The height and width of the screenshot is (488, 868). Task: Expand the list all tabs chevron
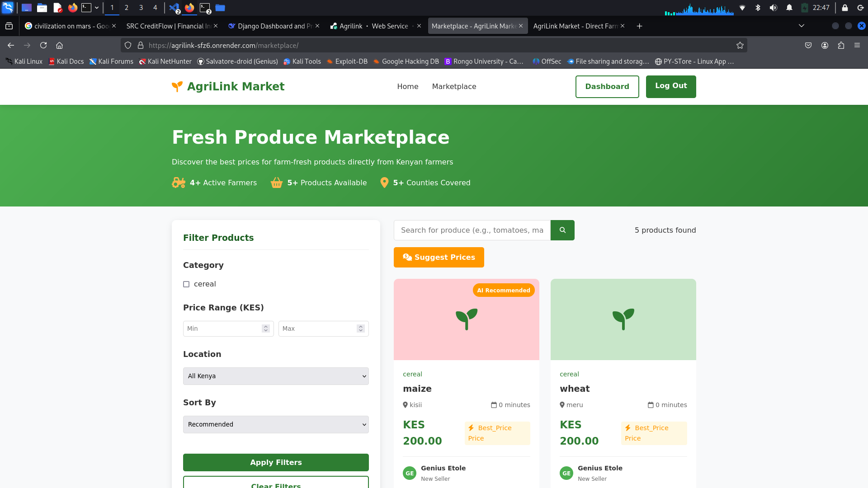click(802, 26)
